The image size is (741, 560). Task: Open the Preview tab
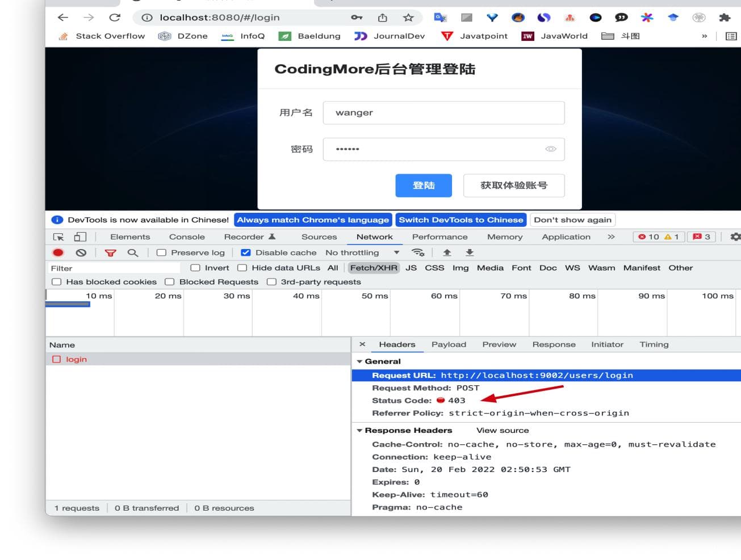[x=499, y=344]
